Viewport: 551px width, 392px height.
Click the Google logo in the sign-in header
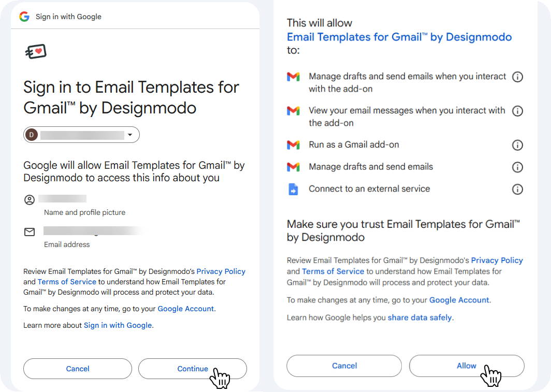pos(24,17)
